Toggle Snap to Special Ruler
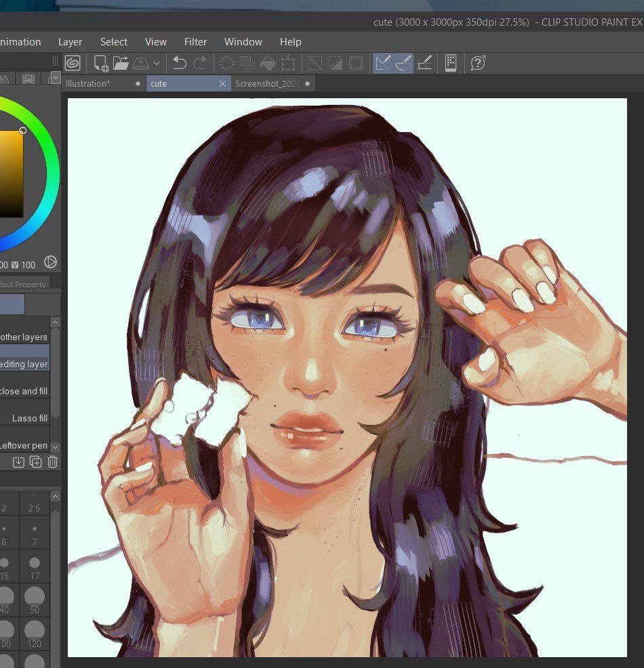This screenshot has height=668, width=644. [403, 64]
